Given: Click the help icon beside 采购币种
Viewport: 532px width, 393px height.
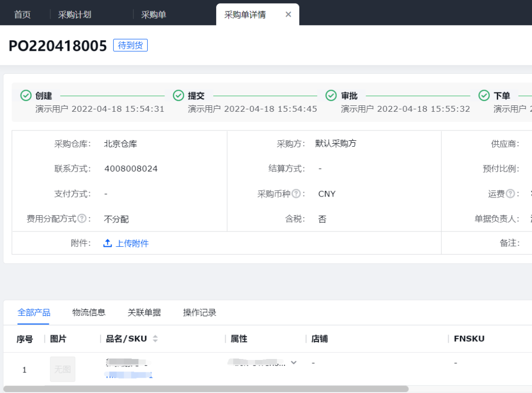Looking at the screenshot, I should 296,194.
